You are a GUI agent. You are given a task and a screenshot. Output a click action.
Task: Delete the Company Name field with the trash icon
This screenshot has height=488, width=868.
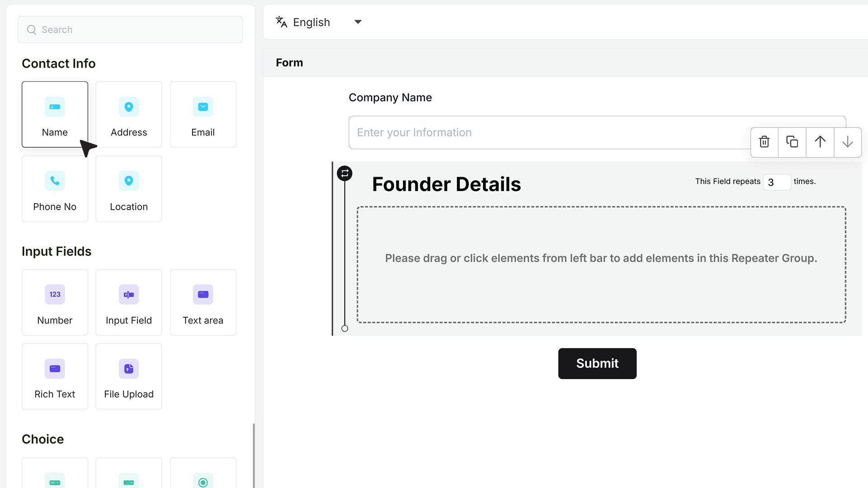764,142
